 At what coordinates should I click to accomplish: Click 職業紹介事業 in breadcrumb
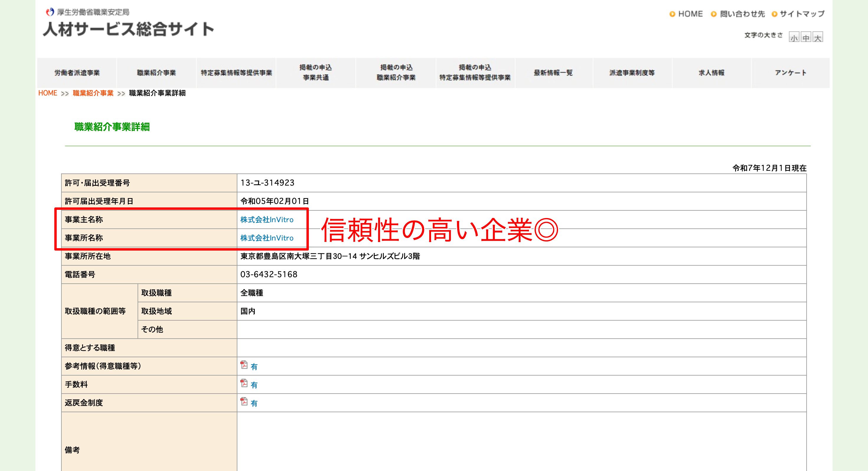[93, 93]
